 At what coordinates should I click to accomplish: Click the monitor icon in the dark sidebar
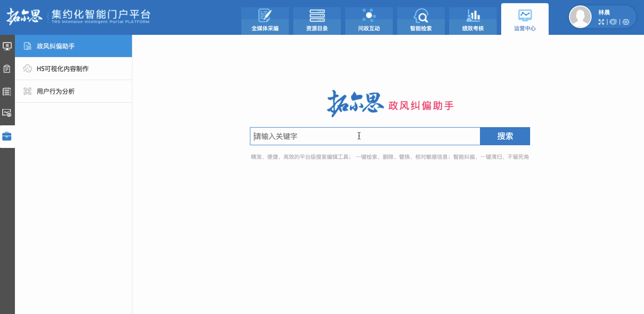pyautogui.click(x=7, y=46)
